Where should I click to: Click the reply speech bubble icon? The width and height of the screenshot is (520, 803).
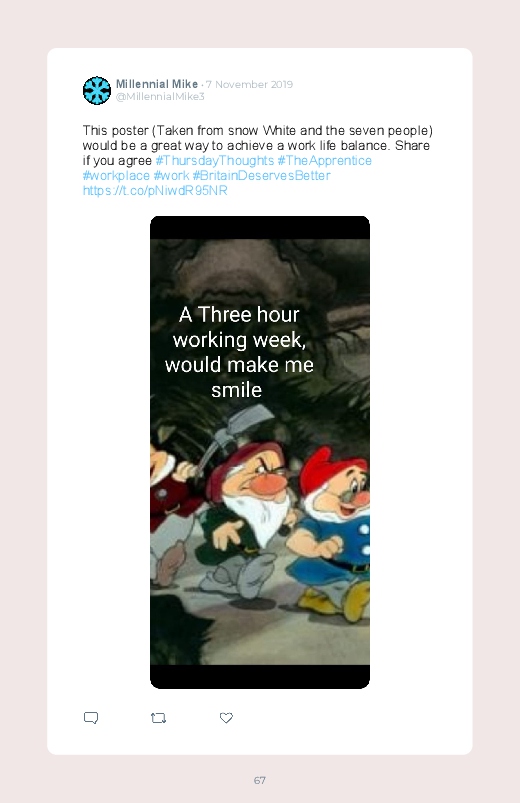tap(91, 718)
